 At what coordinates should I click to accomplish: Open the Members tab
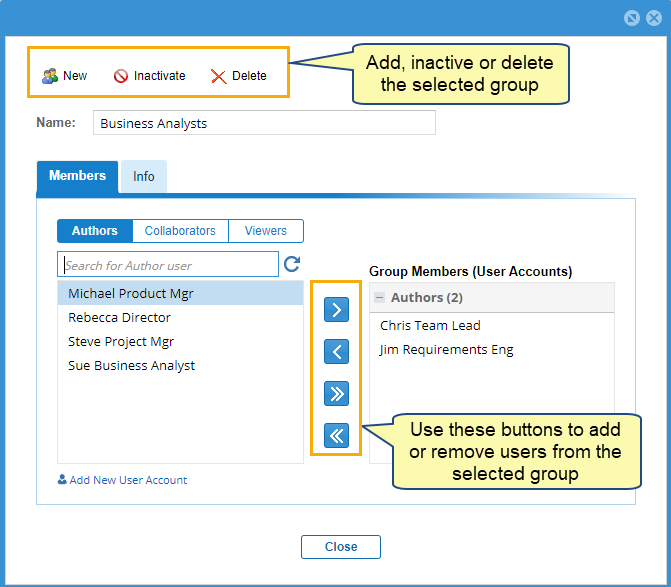[77, 176]
